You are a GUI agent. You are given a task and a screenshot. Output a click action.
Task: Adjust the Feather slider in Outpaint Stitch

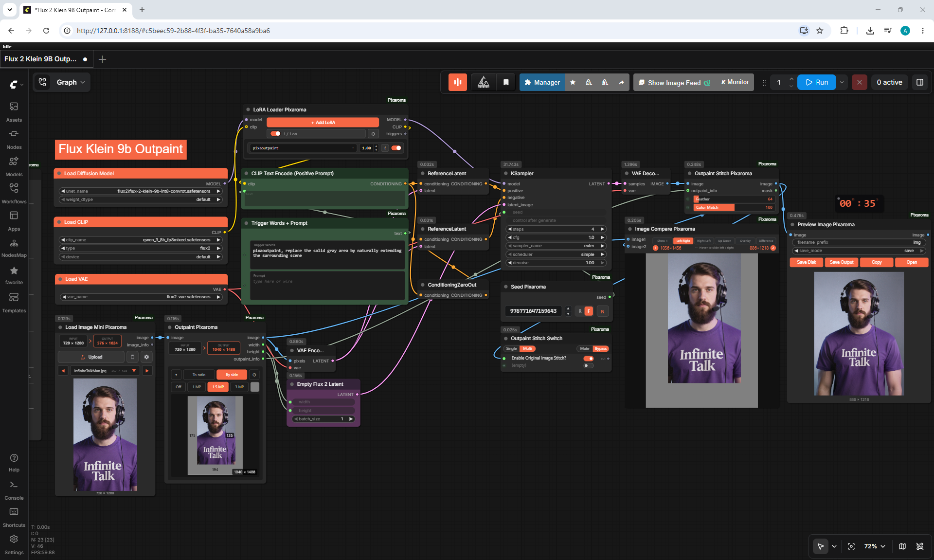[x=734, y=199]
